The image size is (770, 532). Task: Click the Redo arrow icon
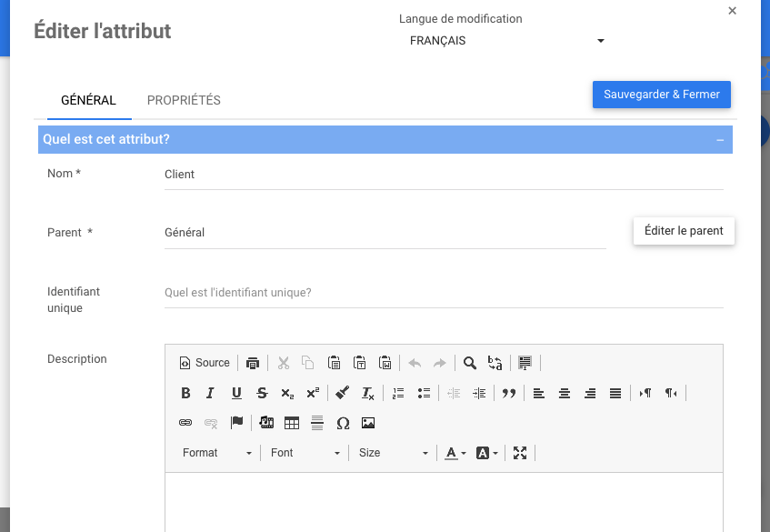point(439,363)
